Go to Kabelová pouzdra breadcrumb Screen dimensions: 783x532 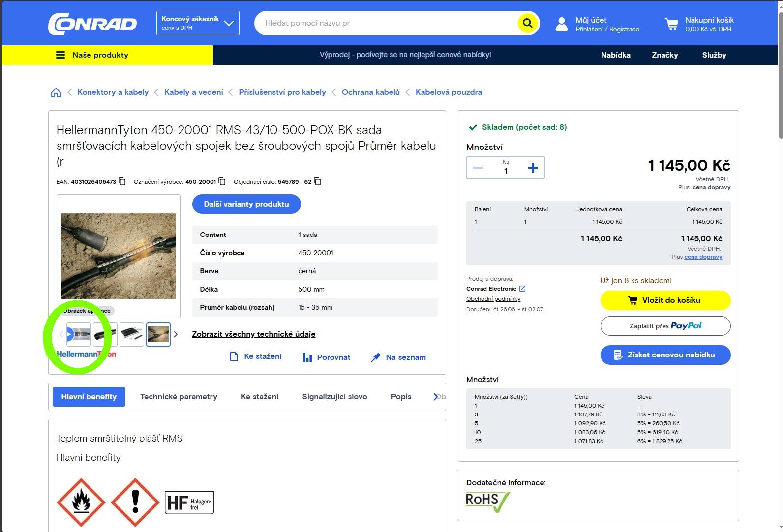click(449, 92)
